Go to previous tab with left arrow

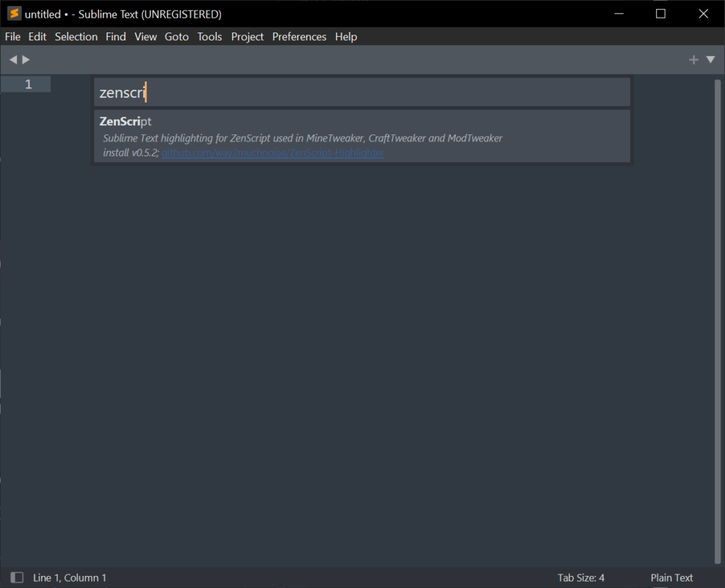point(13,59)
